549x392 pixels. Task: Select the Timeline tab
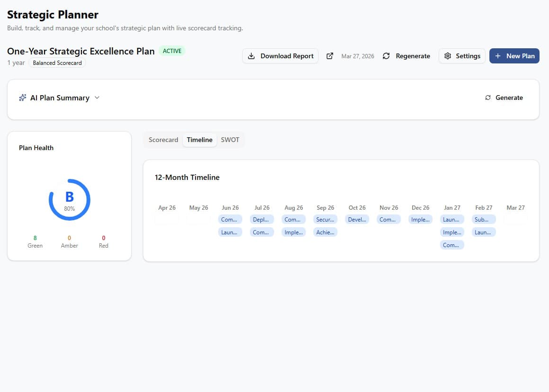[200, 140]
